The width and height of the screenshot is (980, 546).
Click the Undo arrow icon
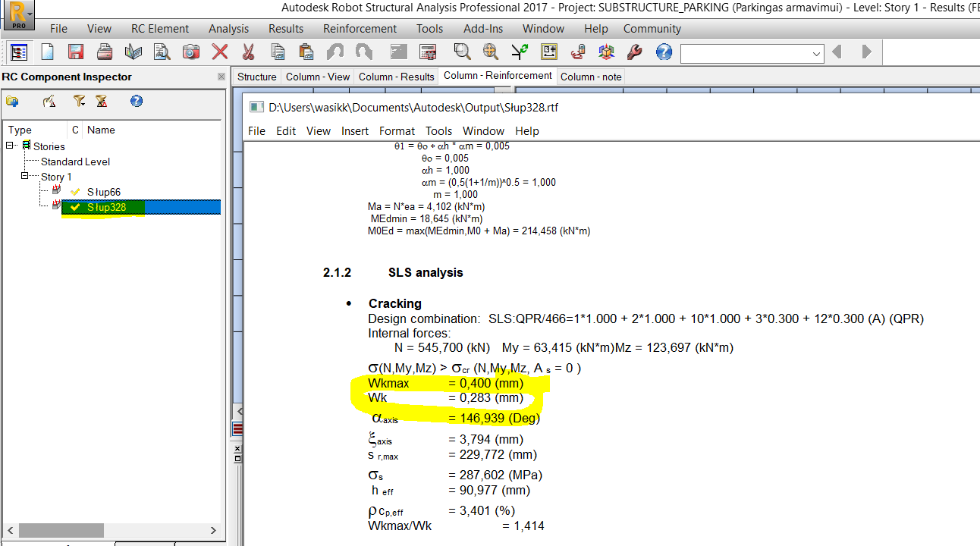pos(333,52)
